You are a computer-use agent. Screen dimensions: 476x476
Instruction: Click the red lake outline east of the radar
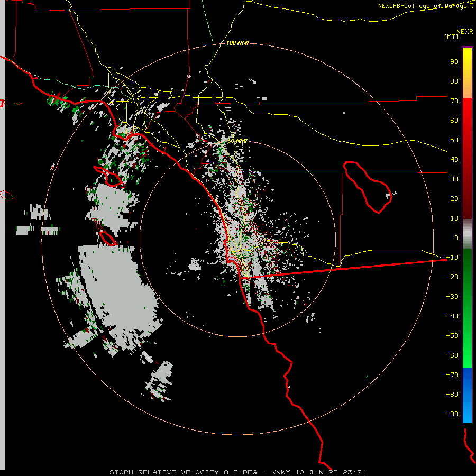367,187
